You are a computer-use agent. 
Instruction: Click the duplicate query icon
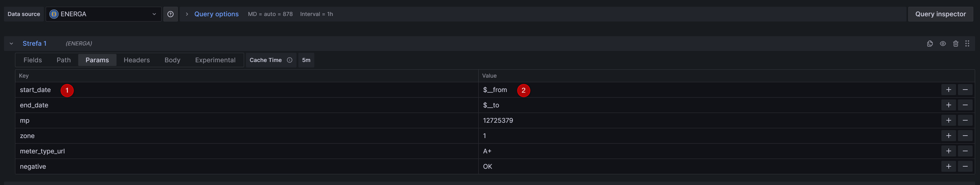tap(930, 43)
